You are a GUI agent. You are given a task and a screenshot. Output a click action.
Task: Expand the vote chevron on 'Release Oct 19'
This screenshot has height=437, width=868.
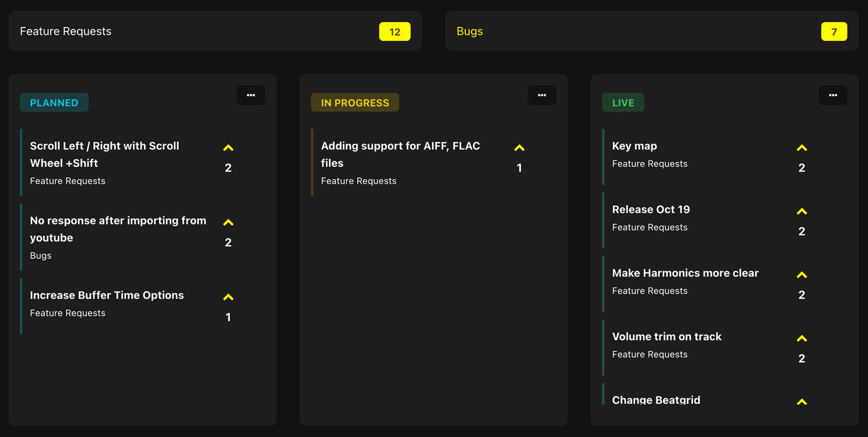pyautogui.click(x=801, y=211)
